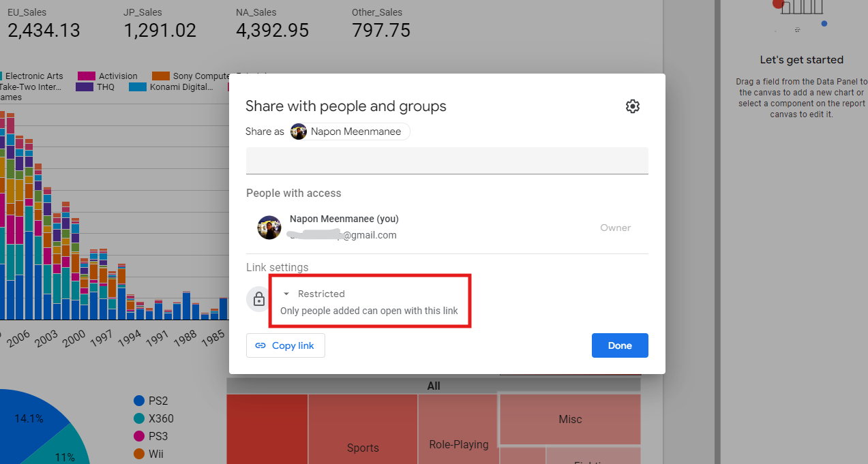Image resolution: width=868 pixels, height=464 pixels.
Task: Click the lock icon beside Restricted
Action: (x=258, y=299)
